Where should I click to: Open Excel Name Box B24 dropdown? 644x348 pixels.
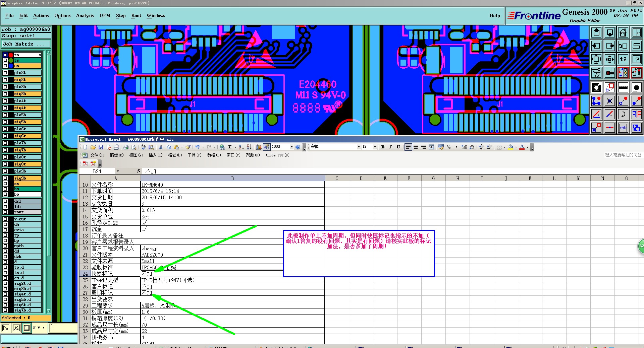tap(118, 171)
